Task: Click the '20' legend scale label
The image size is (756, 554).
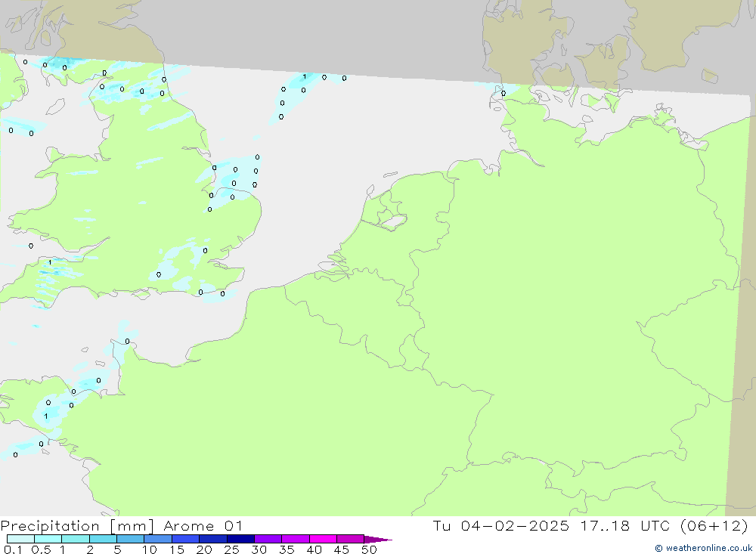Action: pyautogui.click(x=204, y=549)
